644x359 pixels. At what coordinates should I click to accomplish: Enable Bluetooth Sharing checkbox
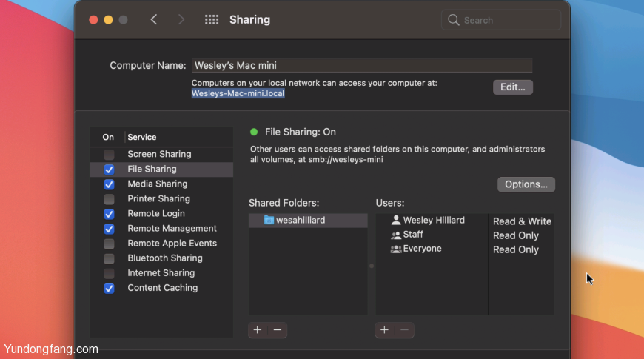click(109, 258)
